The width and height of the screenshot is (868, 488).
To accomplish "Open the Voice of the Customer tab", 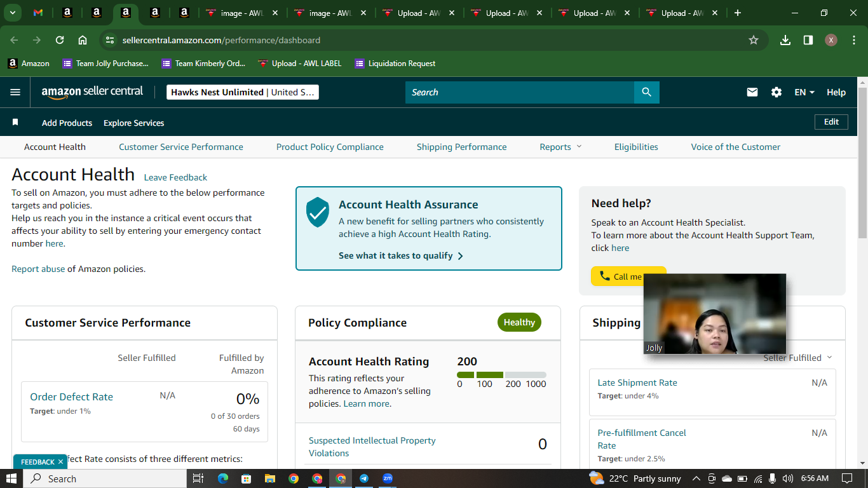I will click(736, 147).
